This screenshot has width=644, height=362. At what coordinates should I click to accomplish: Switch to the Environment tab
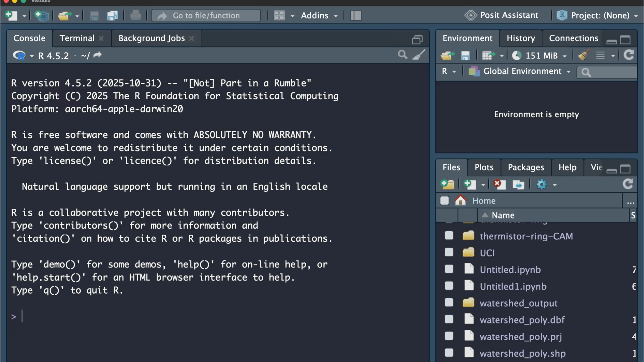[468, 38]
